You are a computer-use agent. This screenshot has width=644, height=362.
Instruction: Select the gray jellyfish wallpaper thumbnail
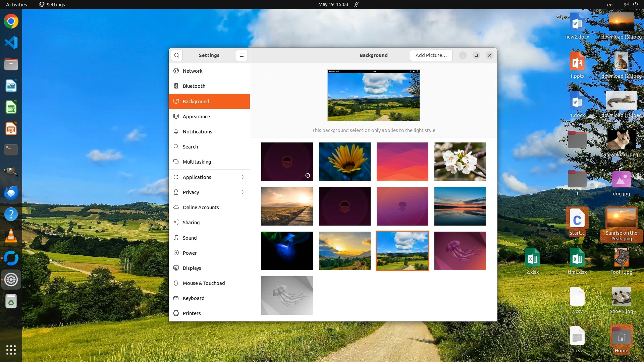(x=287, y=295)
